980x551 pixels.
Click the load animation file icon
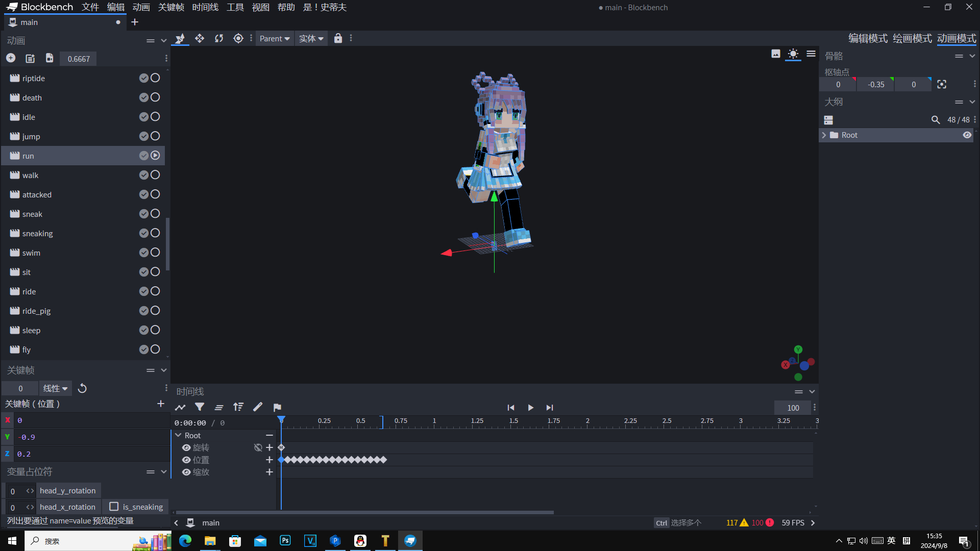click(30, 58)
